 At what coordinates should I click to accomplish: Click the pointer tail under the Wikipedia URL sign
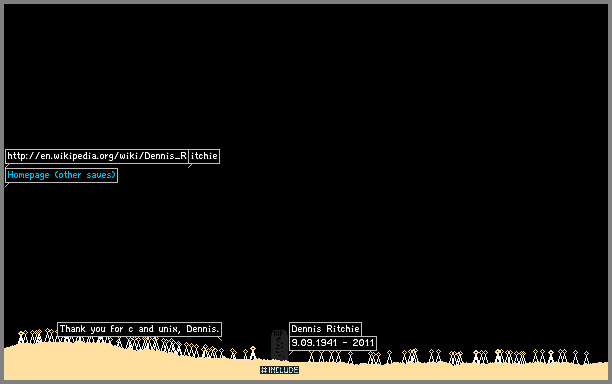7,165
